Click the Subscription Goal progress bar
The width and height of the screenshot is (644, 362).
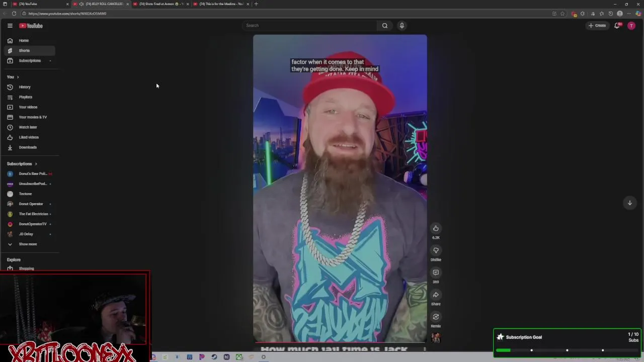pyautogui.click(x=567, y=350)
